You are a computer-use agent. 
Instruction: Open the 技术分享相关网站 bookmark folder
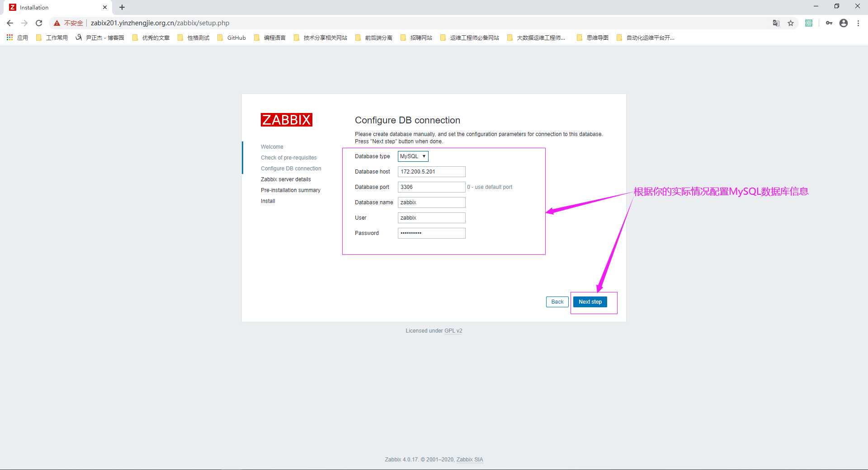pos(321,38)
